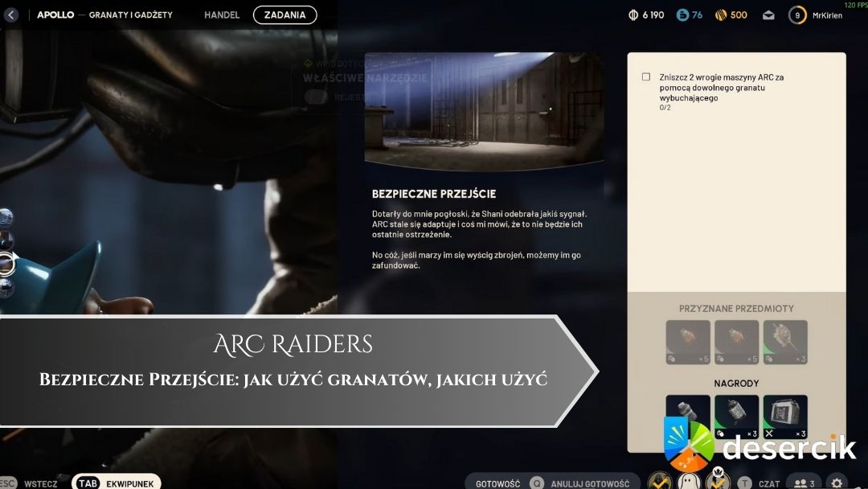Select the first granted grenade item x5
Image resolution: width=868 pixels, height=489 pixels.
pos(688,342)
